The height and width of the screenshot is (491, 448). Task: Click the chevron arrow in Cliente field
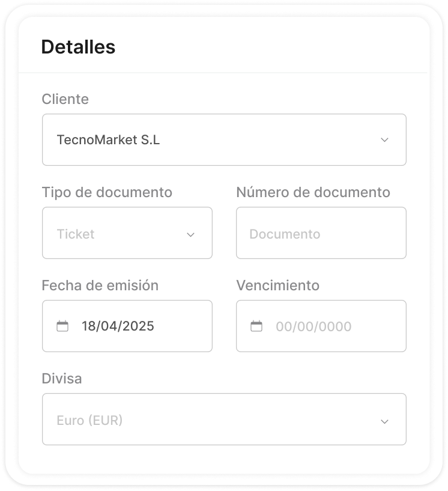385,140
